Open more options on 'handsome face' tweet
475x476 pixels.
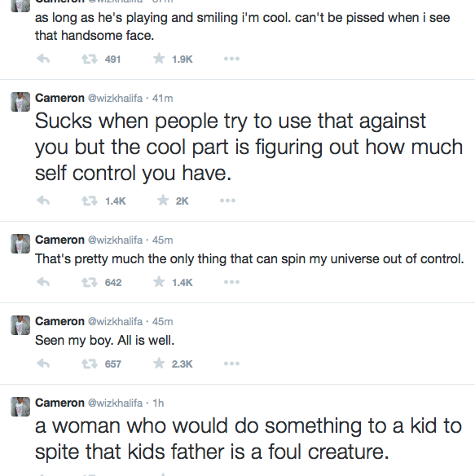(x=231, y=59)
